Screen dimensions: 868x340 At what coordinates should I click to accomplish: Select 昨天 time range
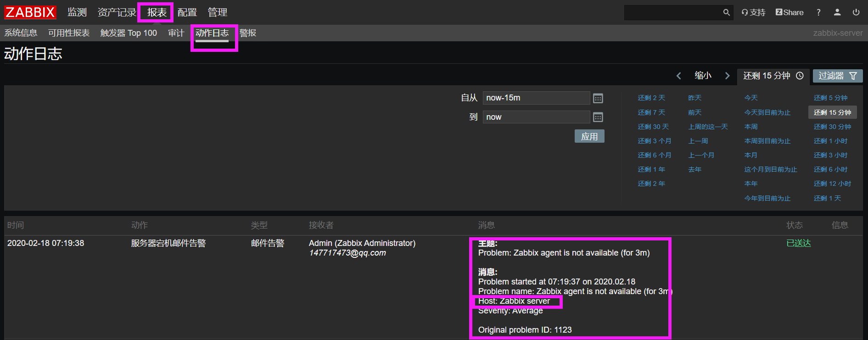[695, 98]
